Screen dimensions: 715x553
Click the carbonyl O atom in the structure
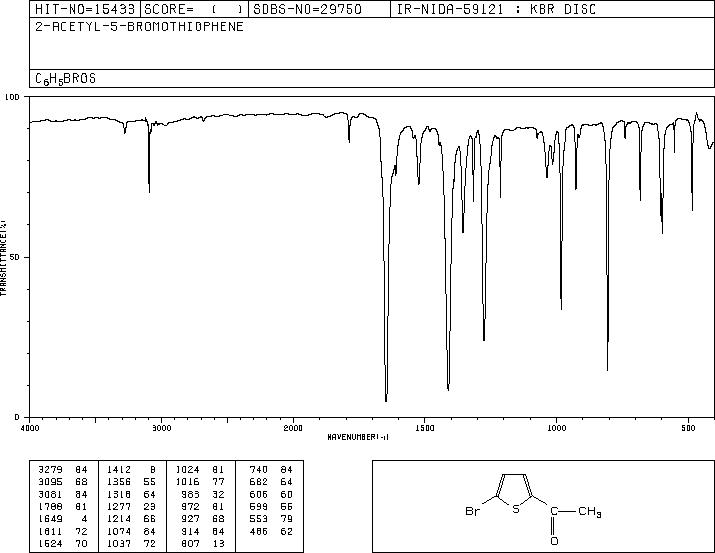pyautogui.click(x=554, y=541)
